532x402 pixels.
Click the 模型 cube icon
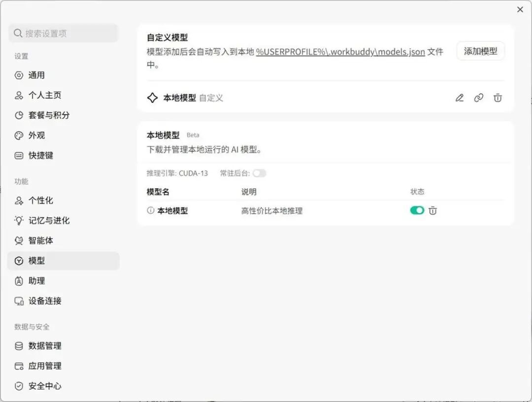pos(19,261)
